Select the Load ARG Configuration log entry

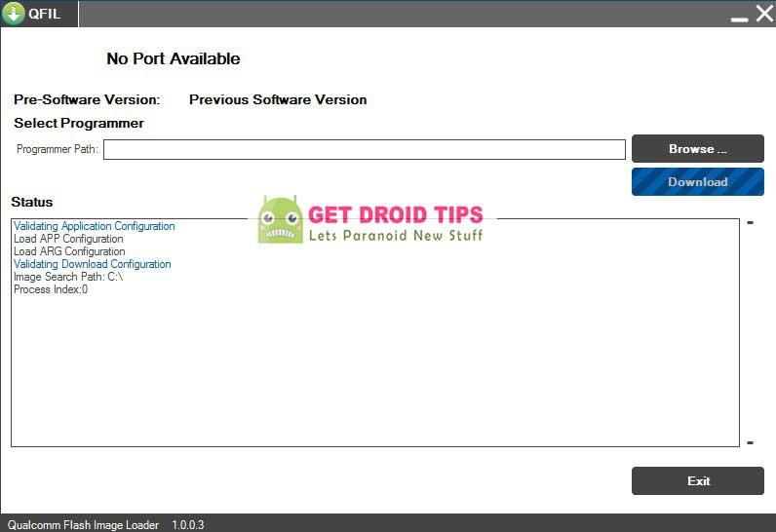[x=69, y=251]
